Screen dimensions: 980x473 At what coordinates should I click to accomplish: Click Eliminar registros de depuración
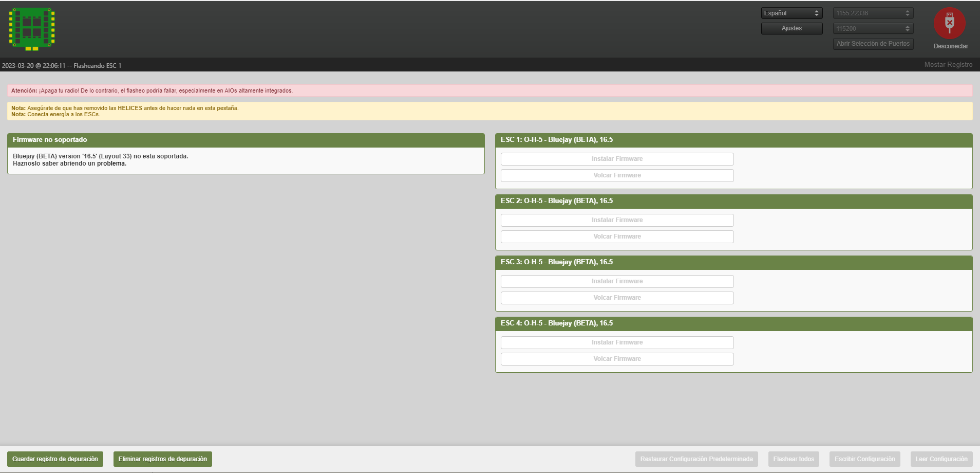[x=162, y=459]
